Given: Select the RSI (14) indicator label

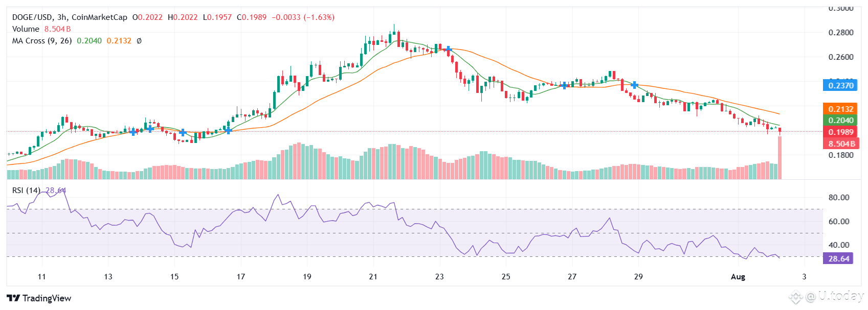Looking at the screenshot, I should click(26, 190).
